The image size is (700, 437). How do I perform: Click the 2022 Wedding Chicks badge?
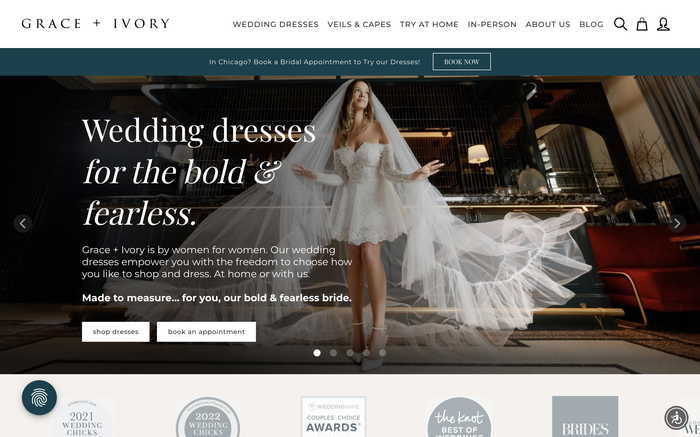[x=208, y=418]
